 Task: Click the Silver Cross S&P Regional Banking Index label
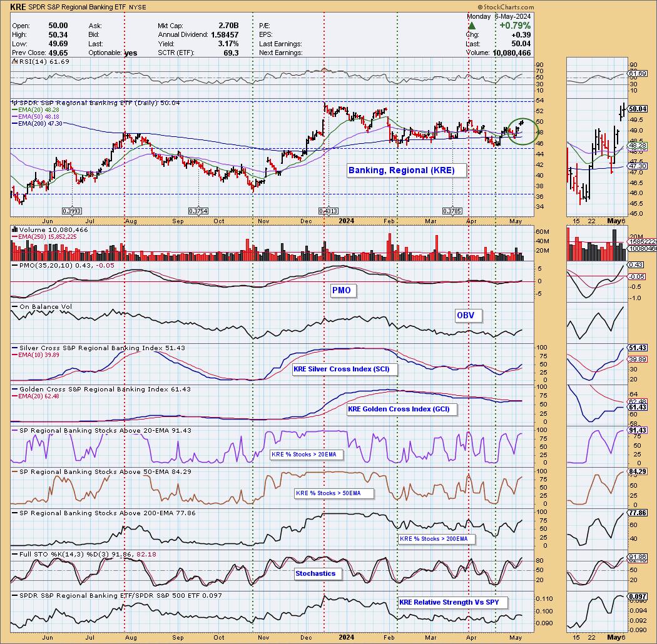[x=98, y=348]
